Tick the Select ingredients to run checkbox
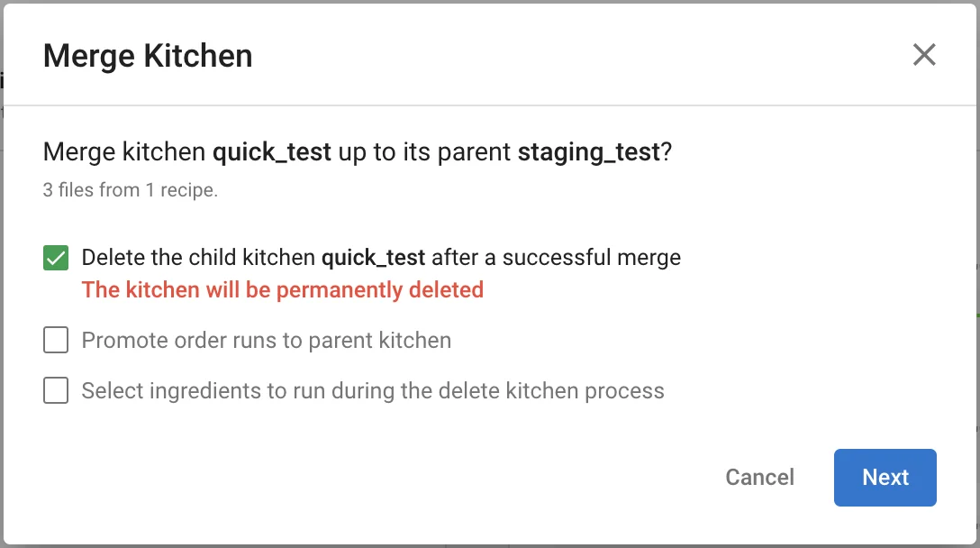Image resolution: width=980 pixels, height=548 pixels. pos(56,391)
